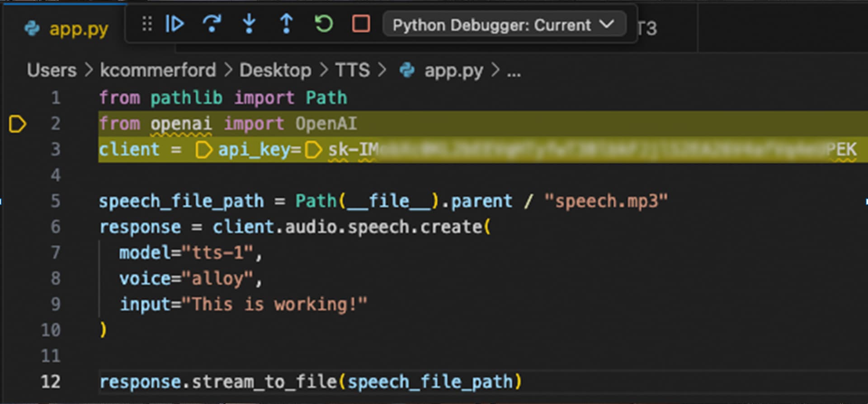This screenshot has height=404, width=868.
Task: Restart the debugging session
Action: pyautogui.click(x=324, y=24)
